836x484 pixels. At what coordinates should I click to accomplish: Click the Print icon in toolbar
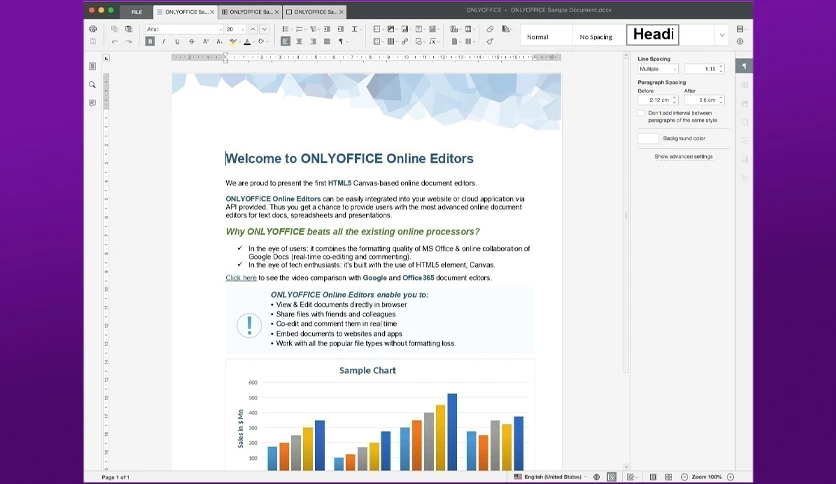coord(93,29)
